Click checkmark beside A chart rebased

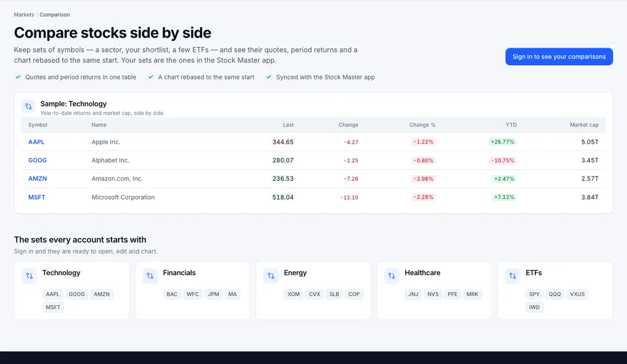[150, 76]
